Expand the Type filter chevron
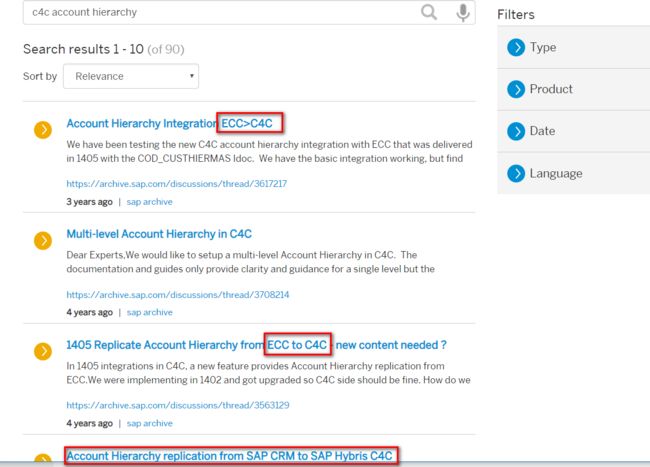This screenshot has height=467, width=650. click(x=516, y=47)
